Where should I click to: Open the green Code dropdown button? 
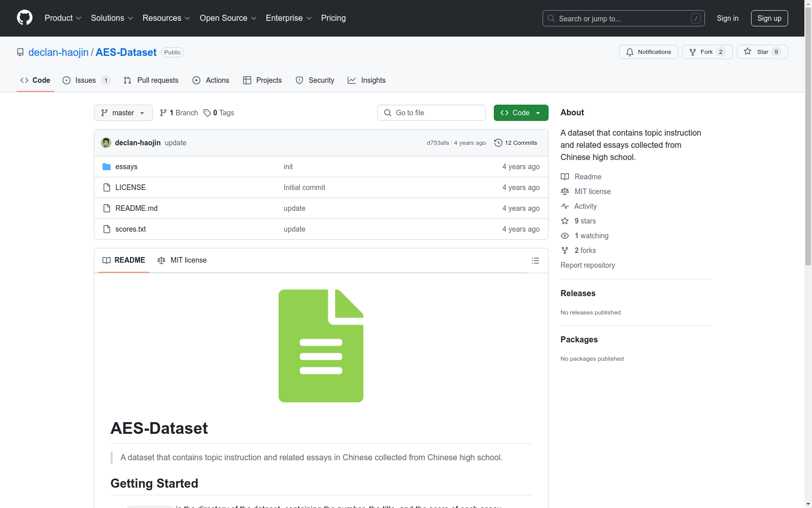[521, 113]
